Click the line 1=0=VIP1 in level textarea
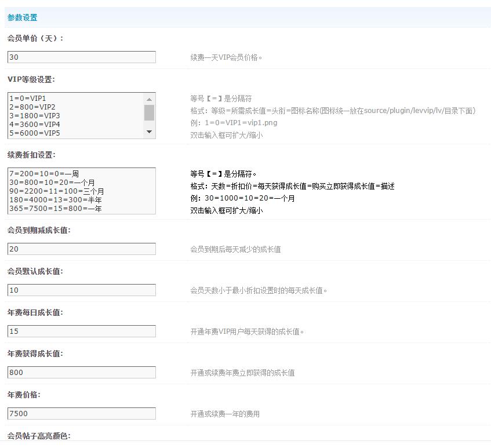 pyautogui.click(x=28, y=99)
